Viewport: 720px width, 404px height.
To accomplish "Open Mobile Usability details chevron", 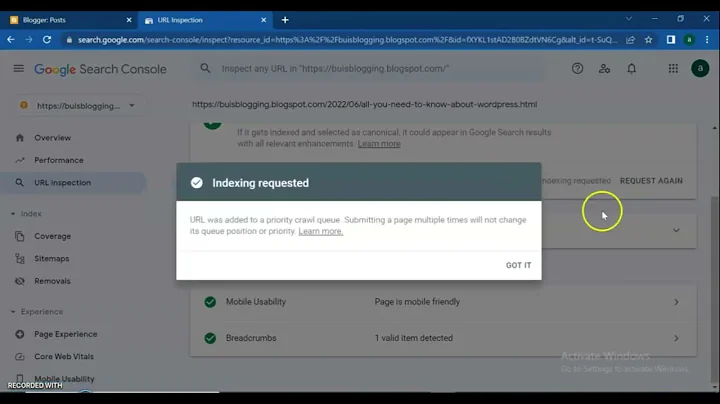I will (x=676, y=302).
